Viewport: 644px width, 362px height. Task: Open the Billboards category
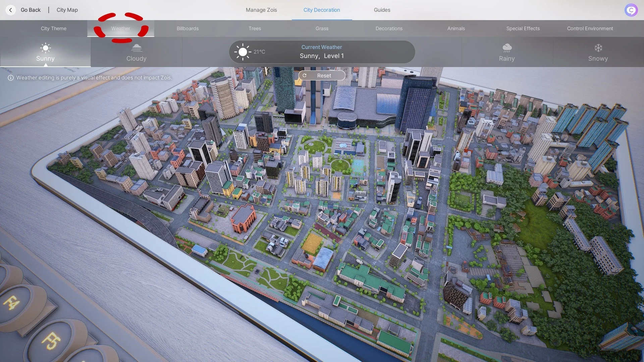click(x=187, y=28)
